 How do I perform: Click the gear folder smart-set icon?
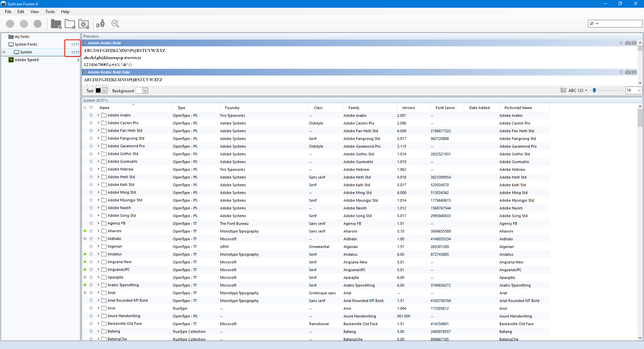[84, 24]
